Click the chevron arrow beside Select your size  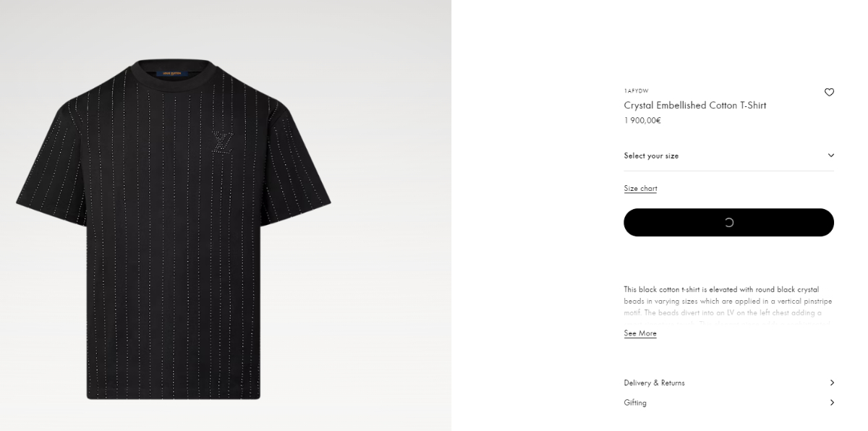[830, 155]
